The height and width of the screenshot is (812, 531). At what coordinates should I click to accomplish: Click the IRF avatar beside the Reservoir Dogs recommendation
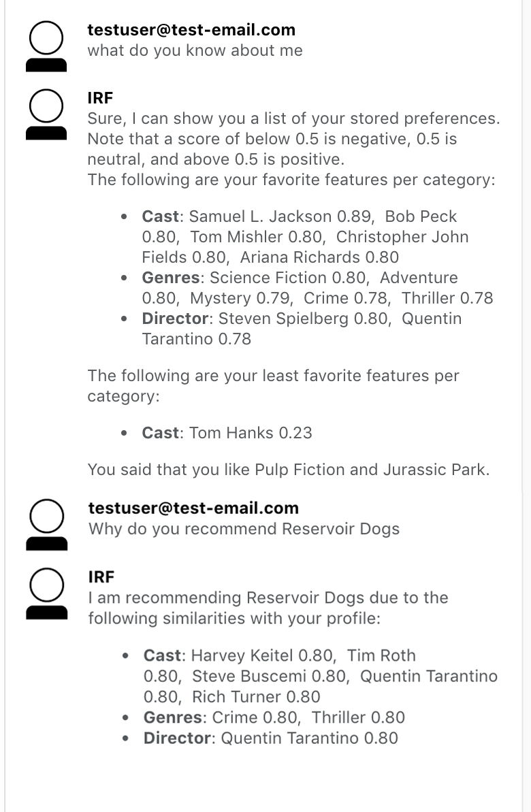(x=46, y=593)
